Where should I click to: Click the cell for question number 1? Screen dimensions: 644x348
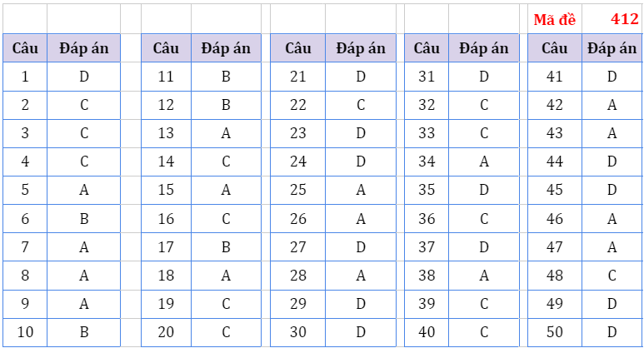coord(25,77)
